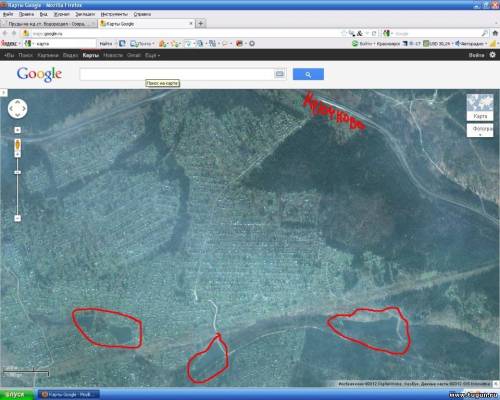Collapse the left panel arrow toggle

pos(4,92)
